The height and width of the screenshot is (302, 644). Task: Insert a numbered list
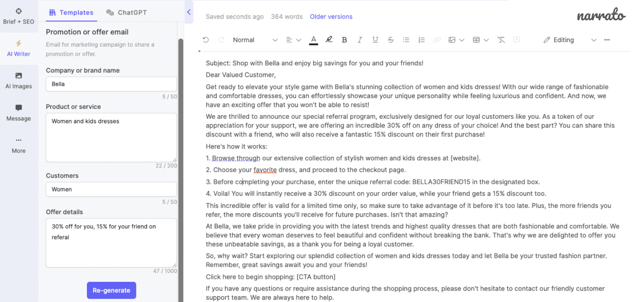pyautogui.click(x=421, y=40)
